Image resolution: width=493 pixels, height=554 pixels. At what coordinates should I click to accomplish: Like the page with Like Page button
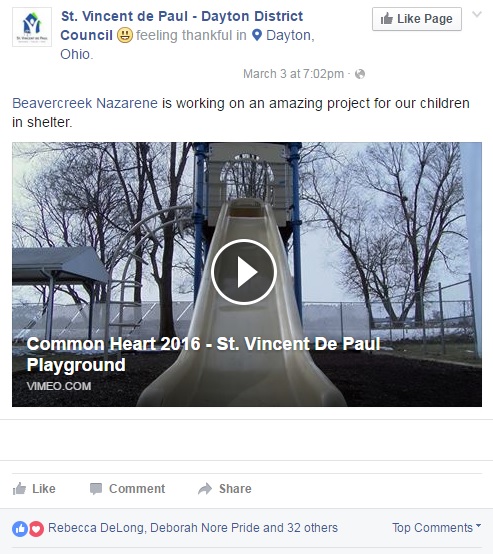(417, 19)
